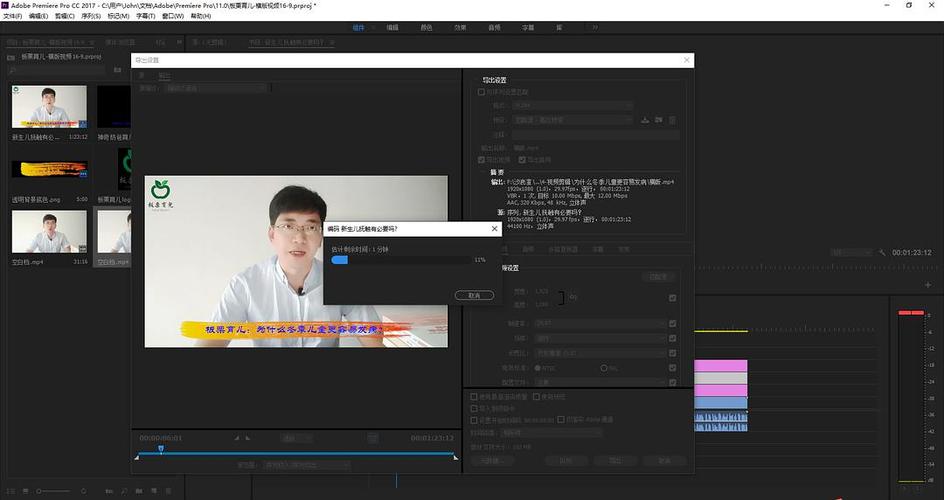Click the bin filter icon beside search
944x500 pixels.
pyautogui.click(x=117, y=70)
